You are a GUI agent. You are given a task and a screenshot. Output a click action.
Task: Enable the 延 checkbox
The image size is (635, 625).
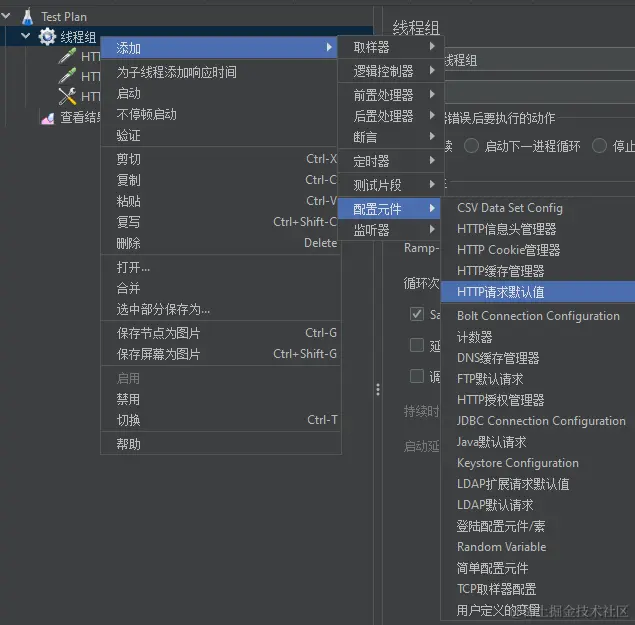pyautogui.click(x=417, y=345)
